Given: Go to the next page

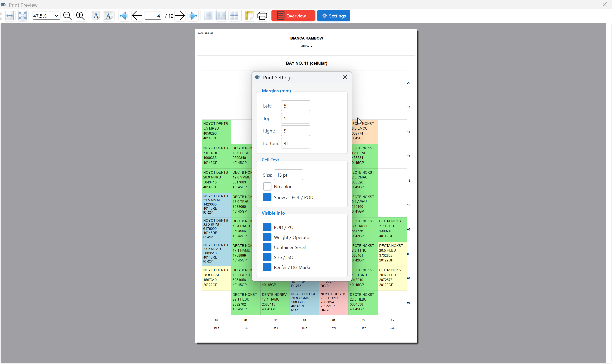Looking at the screenshot, I should 180,16.
